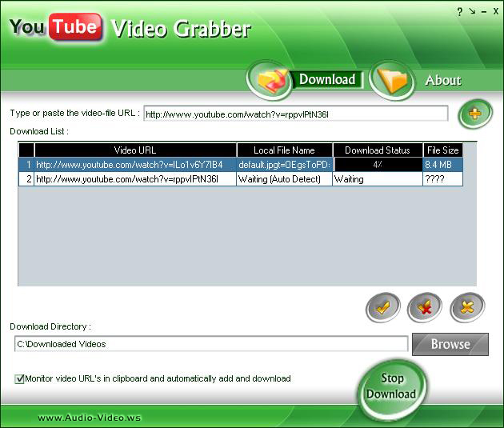Click the Download tab arrow icon
The image size is (504, 428).
coord(271,80)
